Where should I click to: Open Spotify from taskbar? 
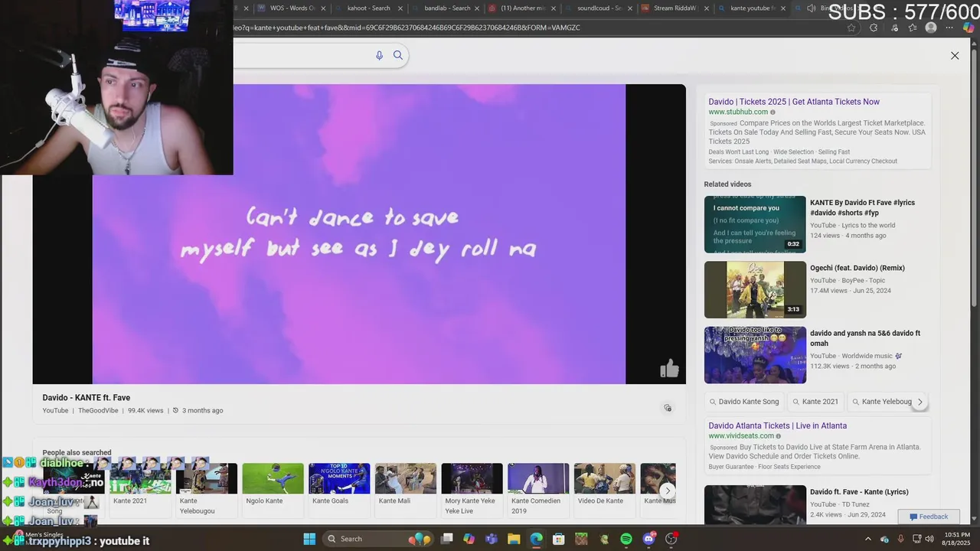[x=626, y=539]
